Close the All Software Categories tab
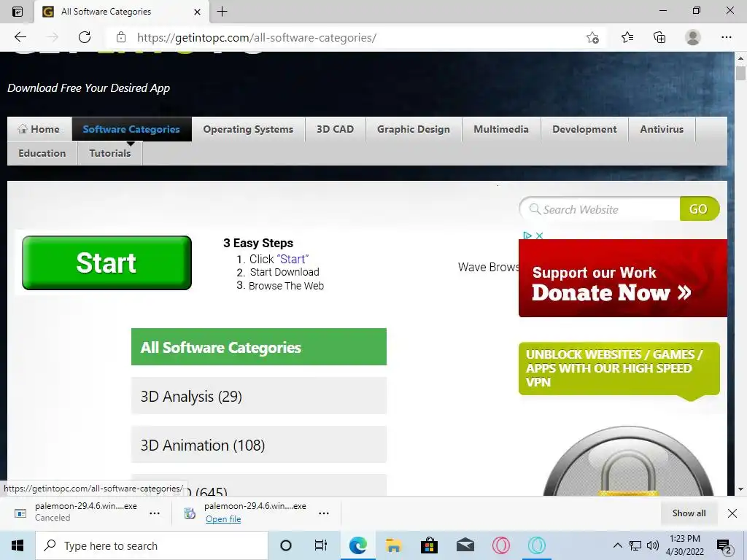Image resolution: width=747 pixels, height=560 pixels. [197, 12]
